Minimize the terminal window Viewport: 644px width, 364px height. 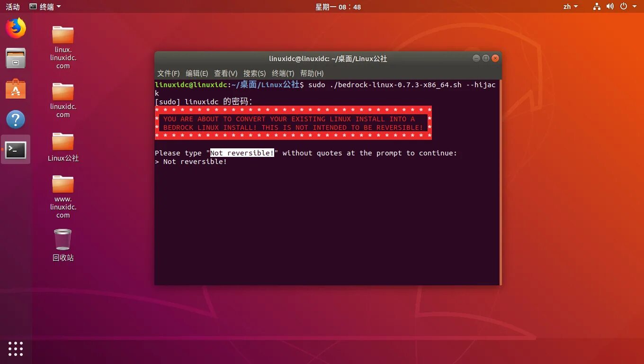[476, 58]
